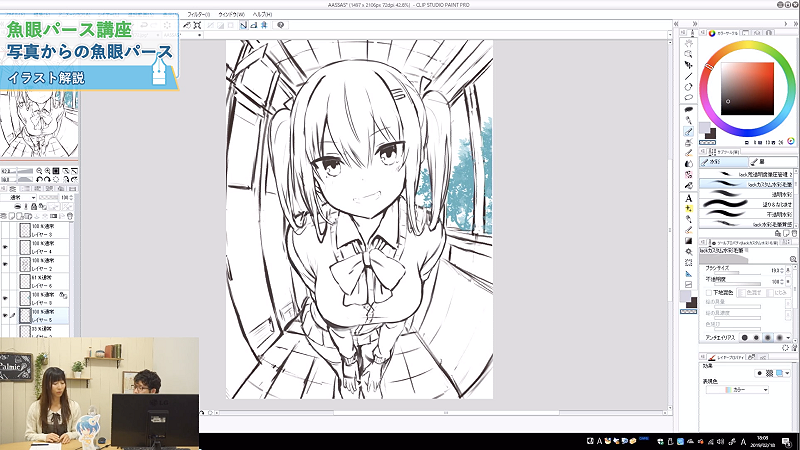
Task: Select the Gradient tool in toolbox
Action: coord(688,241)
